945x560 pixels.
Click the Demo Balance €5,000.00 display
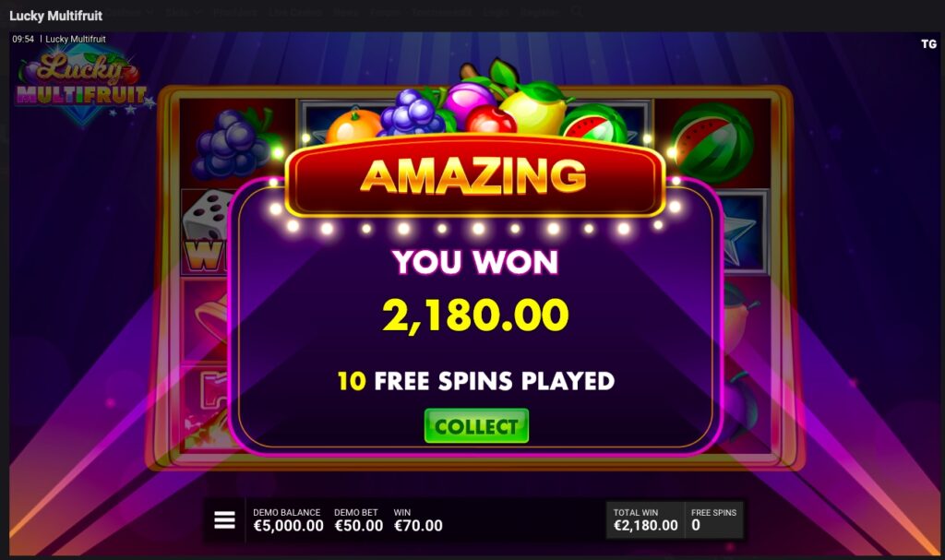(x=288, y=520)
